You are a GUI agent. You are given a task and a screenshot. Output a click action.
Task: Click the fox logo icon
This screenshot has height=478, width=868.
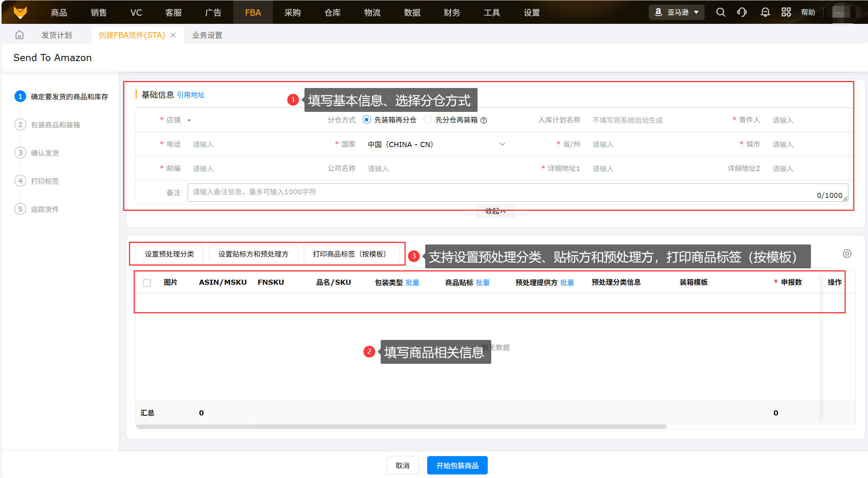(20, 13)
